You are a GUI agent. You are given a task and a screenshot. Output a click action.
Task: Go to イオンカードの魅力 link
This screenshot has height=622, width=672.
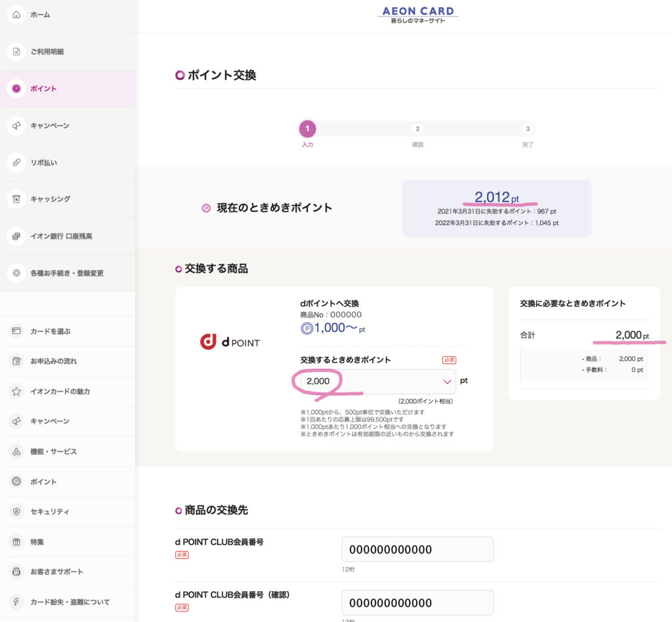point(68,392)
